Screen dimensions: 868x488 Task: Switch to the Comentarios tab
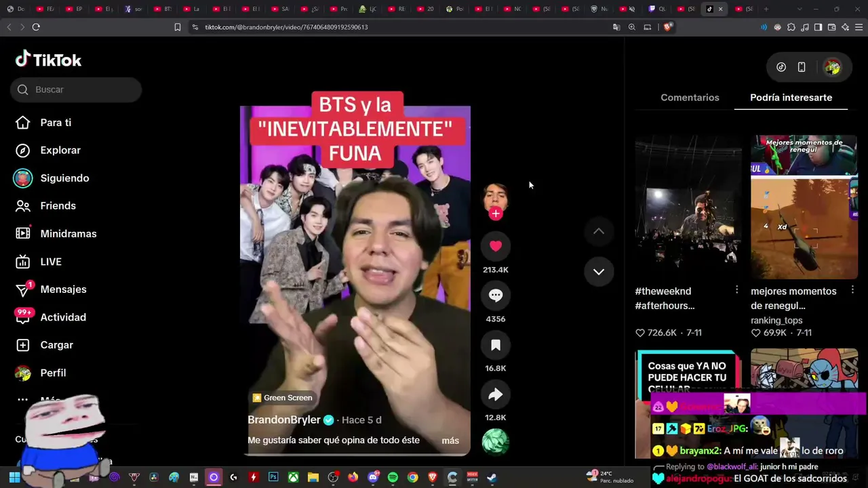[x=690, y=98]
